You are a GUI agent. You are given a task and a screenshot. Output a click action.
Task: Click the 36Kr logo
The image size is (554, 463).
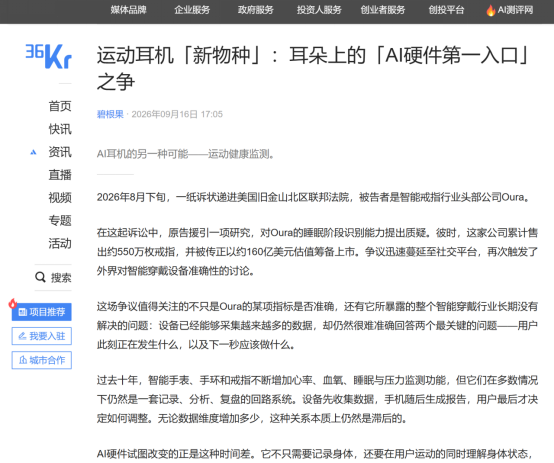49,56
